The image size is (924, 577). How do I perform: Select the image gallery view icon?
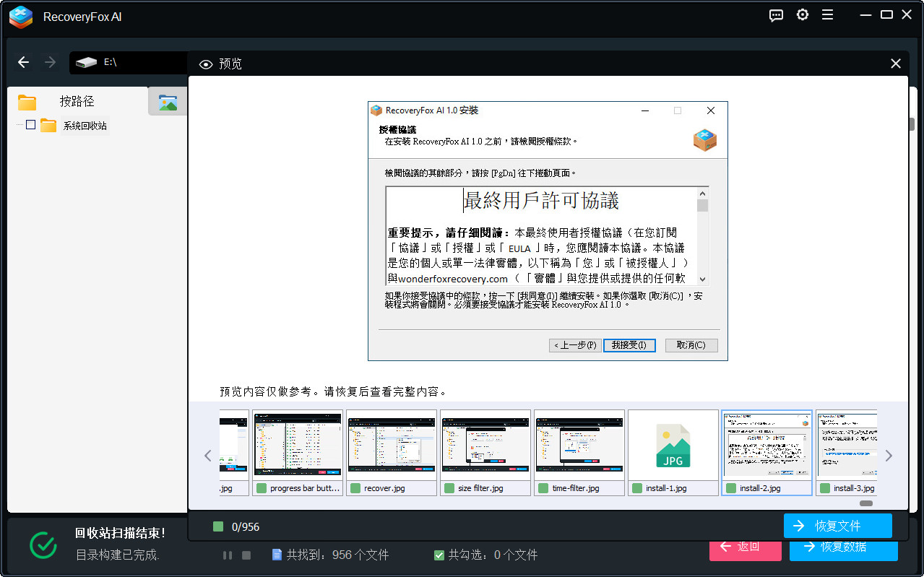[168, 101]
